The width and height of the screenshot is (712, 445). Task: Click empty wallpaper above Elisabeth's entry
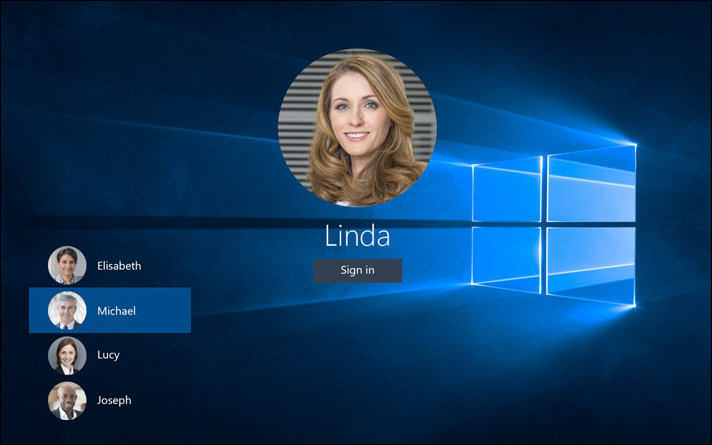(100, 200)
